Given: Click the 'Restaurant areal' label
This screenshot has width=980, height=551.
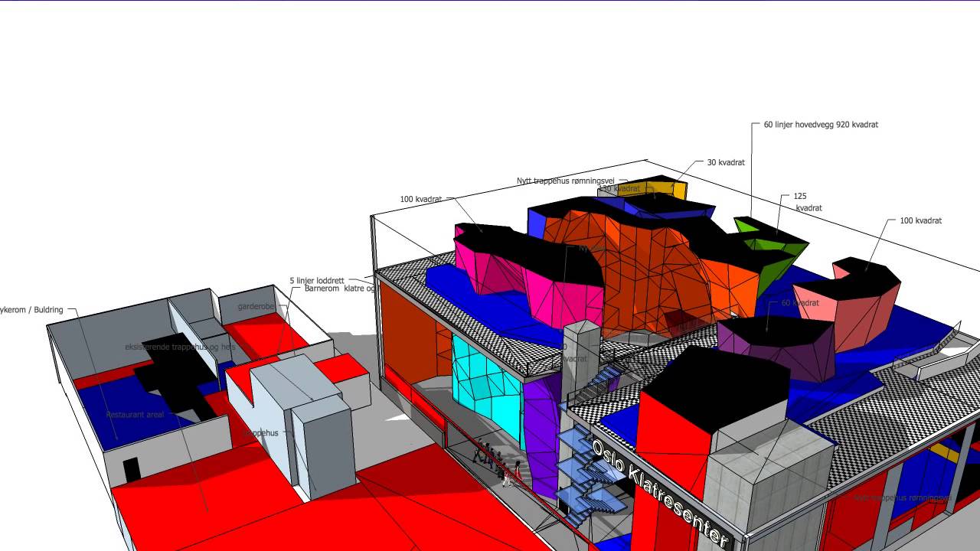Looking at the screenshot, I should (x=135, y=414).
